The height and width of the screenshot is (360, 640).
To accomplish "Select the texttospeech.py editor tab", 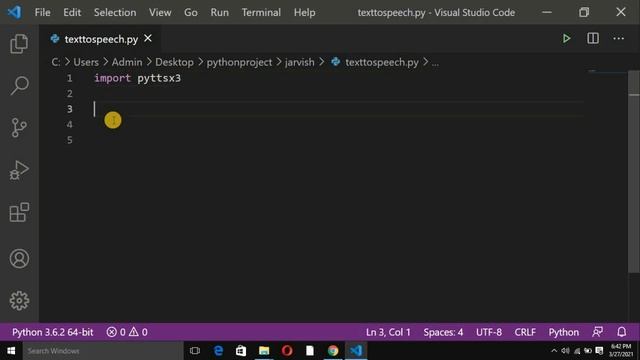I will tap(100, 39).
